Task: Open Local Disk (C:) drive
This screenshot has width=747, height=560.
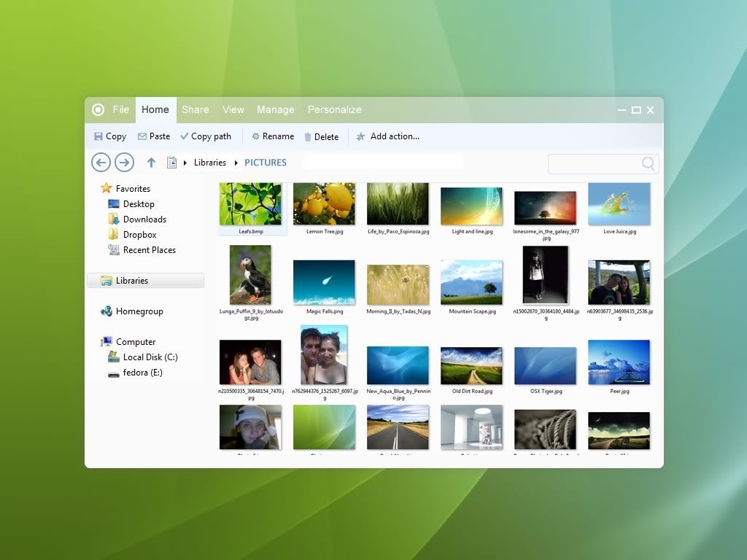Action: (150, 357)
